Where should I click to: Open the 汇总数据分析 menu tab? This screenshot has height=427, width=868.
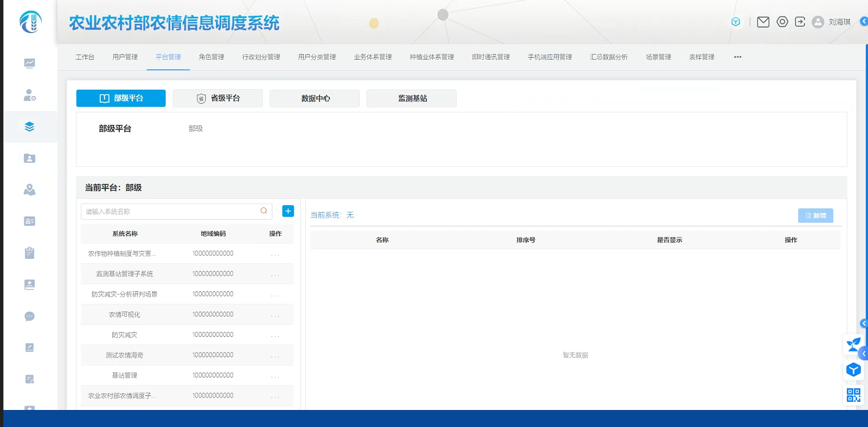(609, 57)
